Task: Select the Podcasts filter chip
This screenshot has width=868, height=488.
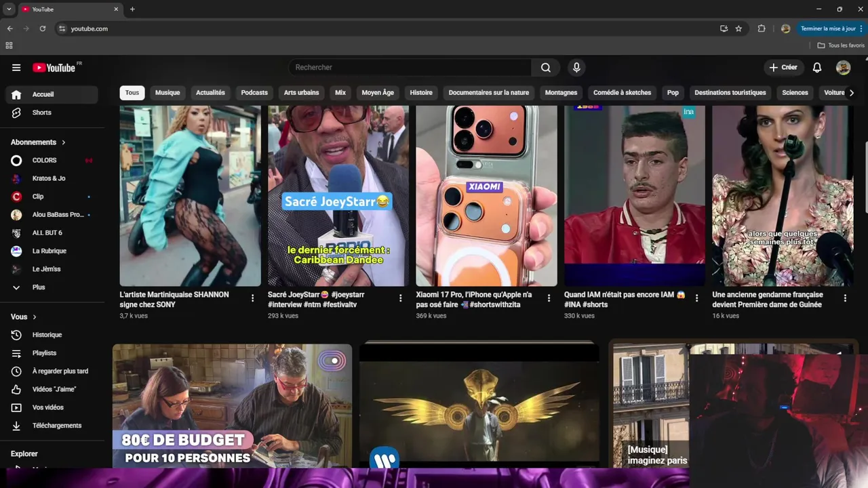Action: click(x=254, y=93)
